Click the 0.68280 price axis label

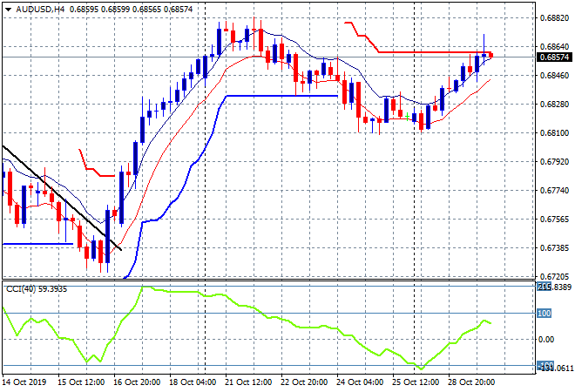click(x=554, y=105)
